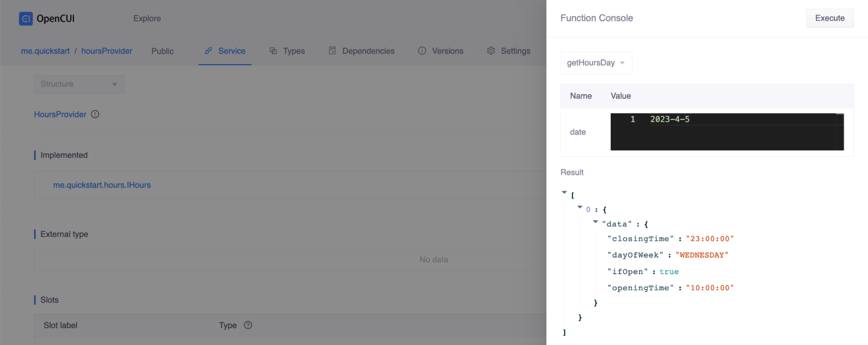868x345 pixels.
Task: Collapse the root array in Result
Action: coord(564,192)
